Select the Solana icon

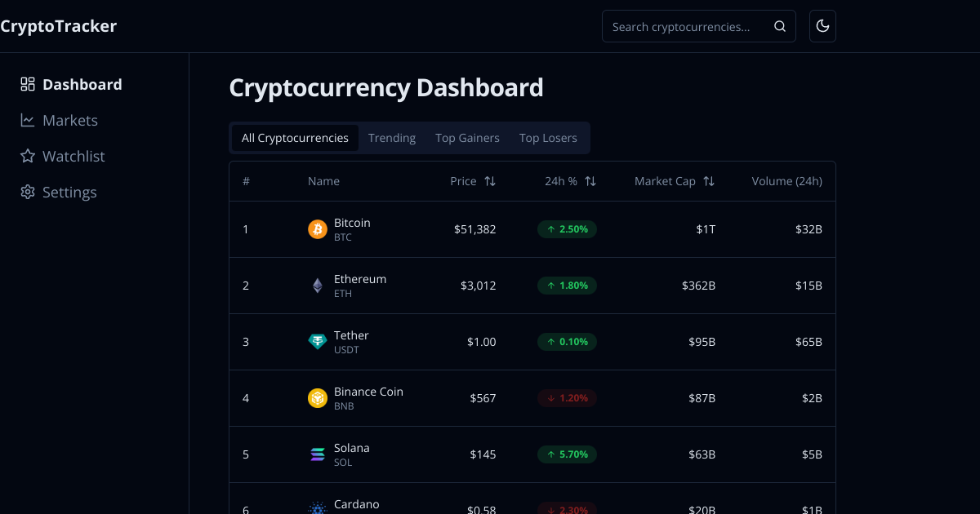(317, 454)
